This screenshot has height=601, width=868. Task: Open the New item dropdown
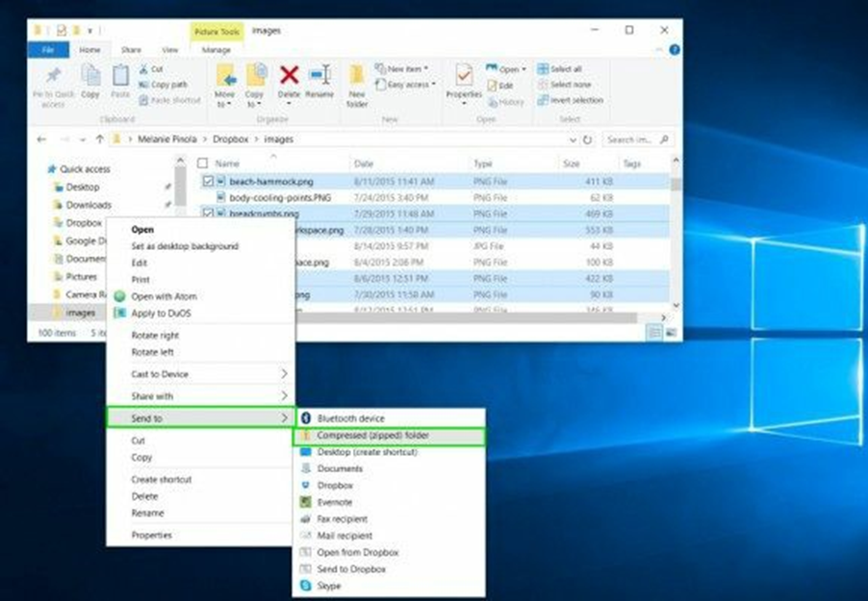402,68
